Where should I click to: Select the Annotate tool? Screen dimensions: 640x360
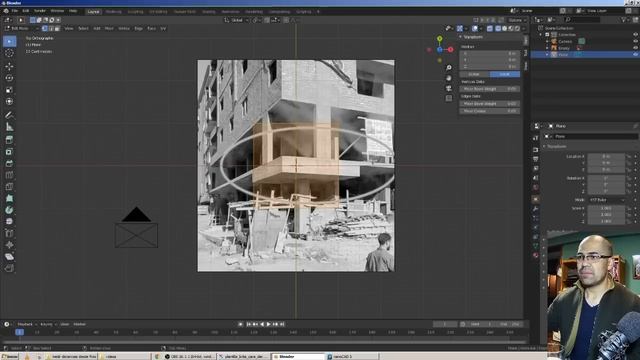9,115
